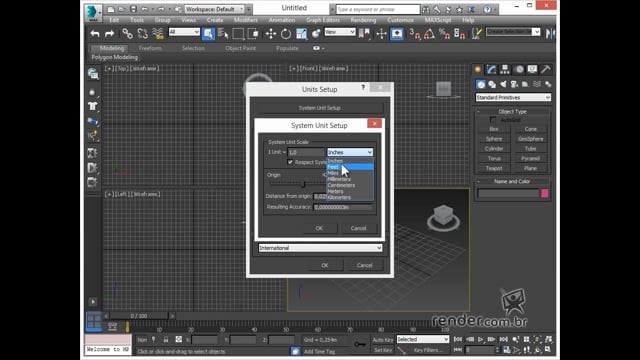Activate the Select and Move tool

click(x=271, y=34)
